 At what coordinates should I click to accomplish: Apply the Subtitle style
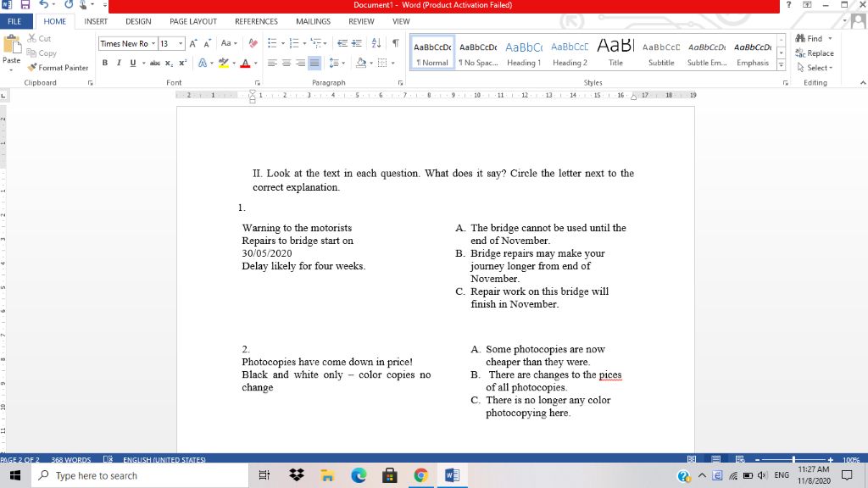(661, 53)
